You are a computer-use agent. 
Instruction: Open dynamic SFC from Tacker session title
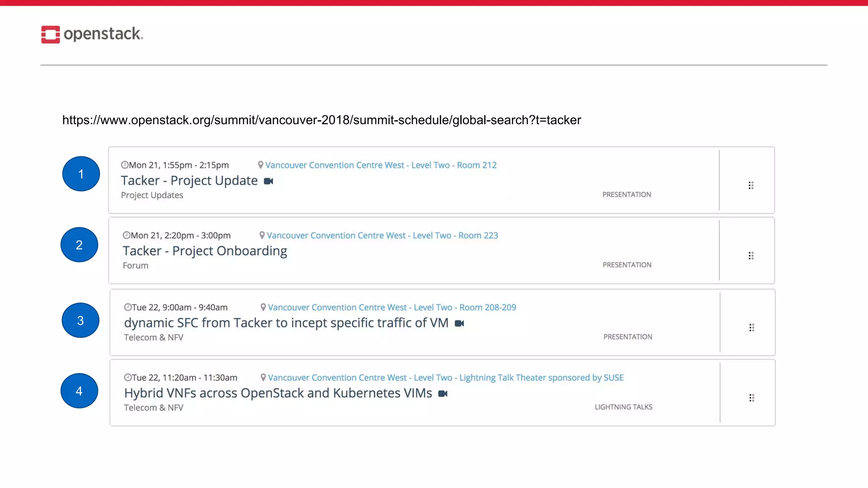[x=286, y=323]
